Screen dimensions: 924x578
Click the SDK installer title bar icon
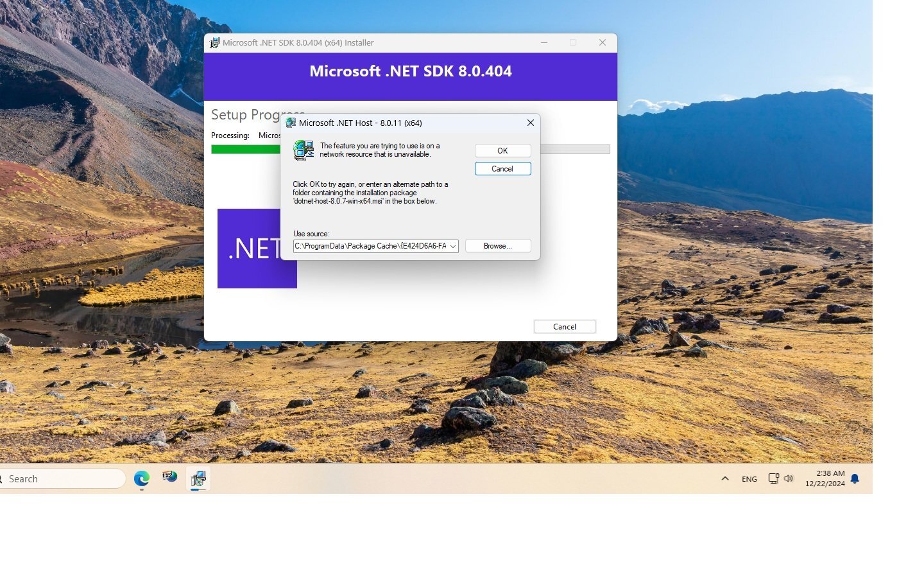pos(214,42)
